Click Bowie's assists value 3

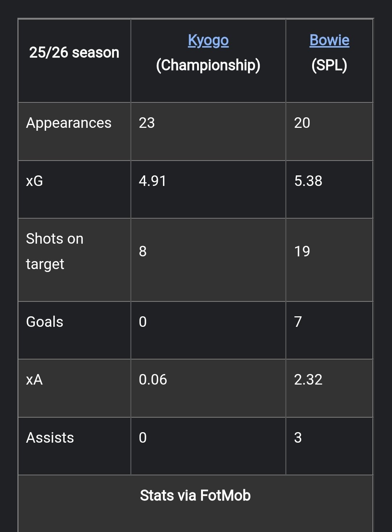click(298, 438)
